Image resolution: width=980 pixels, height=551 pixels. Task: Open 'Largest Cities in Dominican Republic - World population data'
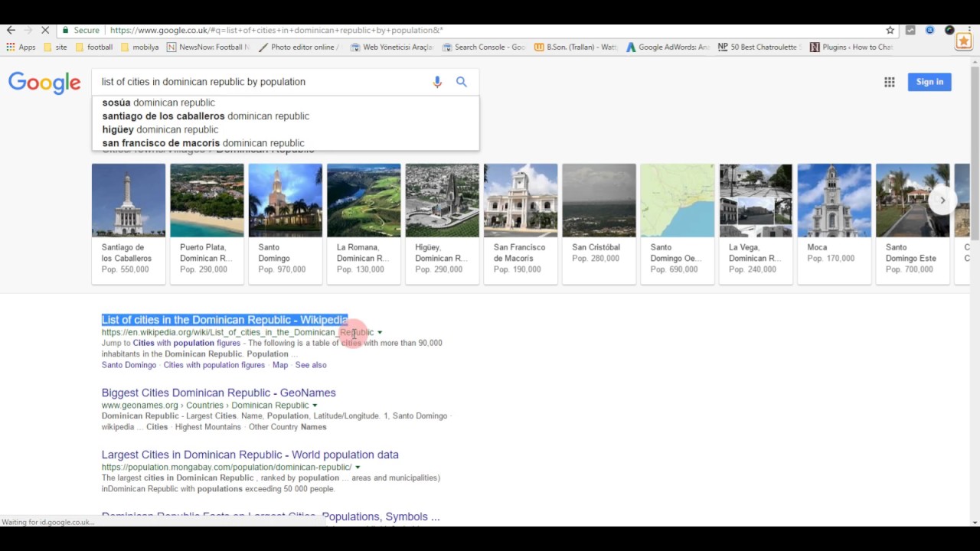click(x=250, y=455)
